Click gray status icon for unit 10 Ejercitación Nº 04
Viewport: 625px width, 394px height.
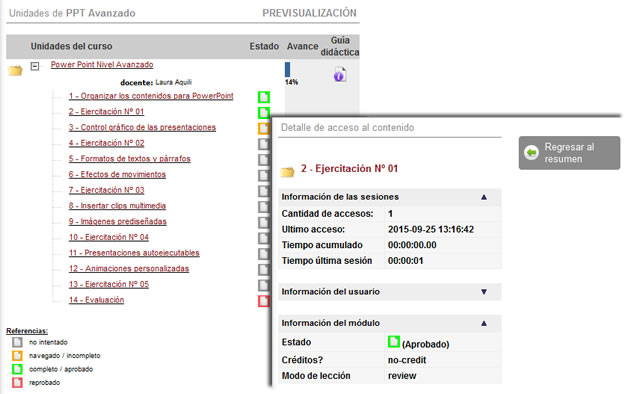pyautogui.click(x=263, y=238)
